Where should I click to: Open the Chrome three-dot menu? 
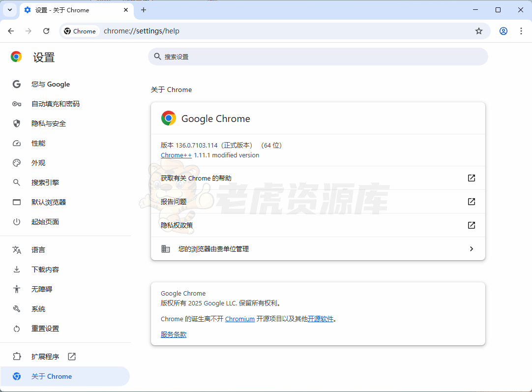[x=521, y=31]
